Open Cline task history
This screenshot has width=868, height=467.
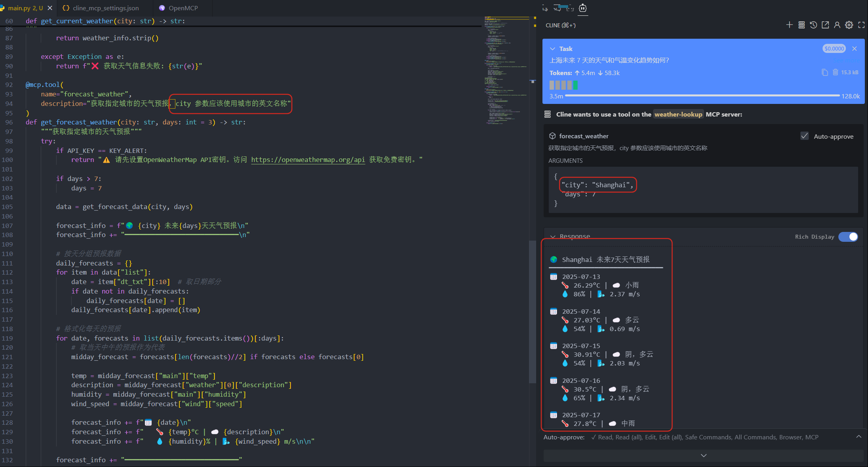813,25
